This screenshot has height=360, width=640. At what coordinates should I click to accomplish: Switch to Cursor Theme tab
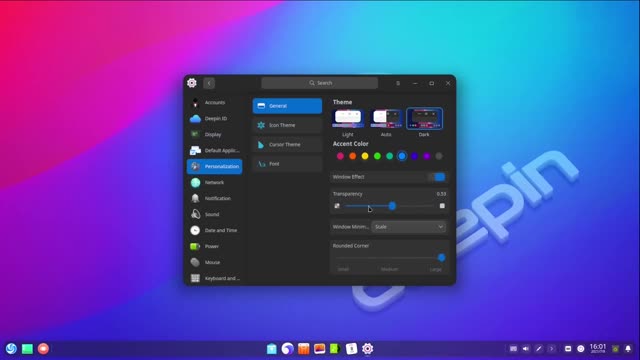click(287, 144)
